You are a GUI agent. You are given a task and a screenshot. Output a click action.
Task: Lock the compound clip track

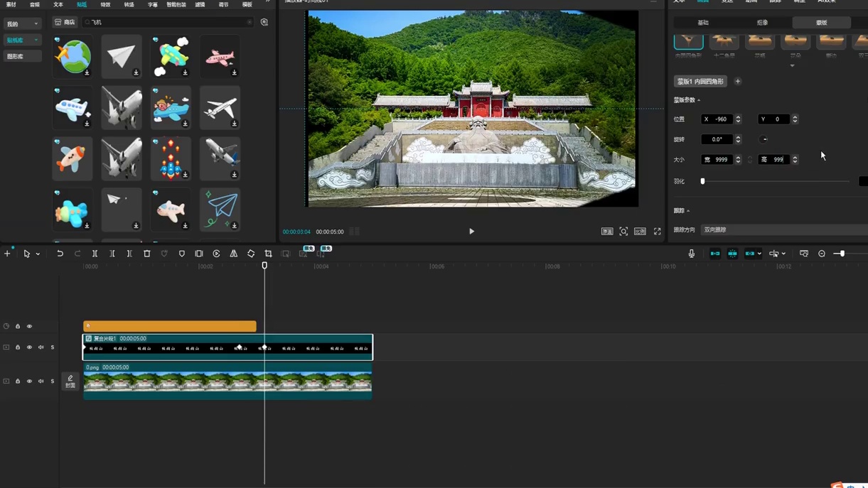(18, 347)
